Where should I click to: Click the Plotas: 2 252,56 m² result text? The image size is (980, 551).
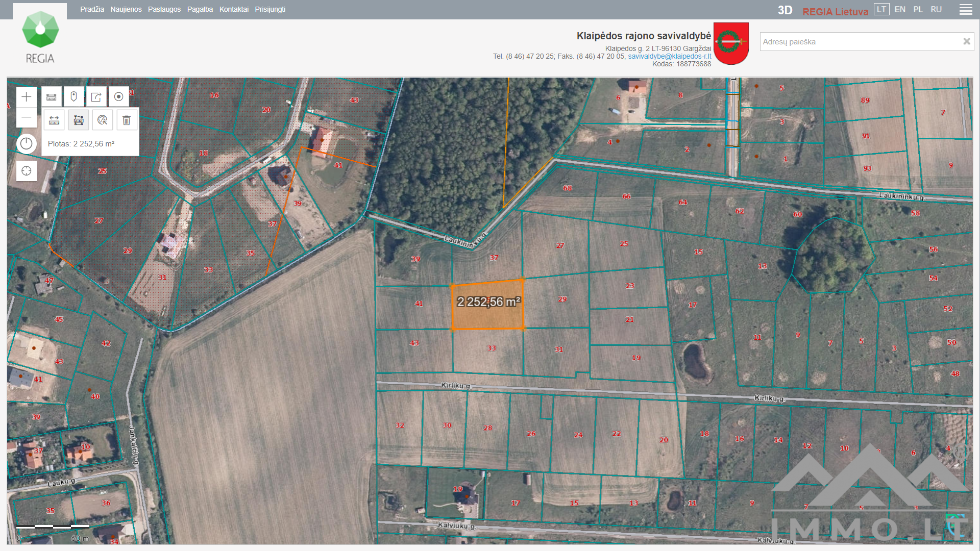(x=81, y=144)
